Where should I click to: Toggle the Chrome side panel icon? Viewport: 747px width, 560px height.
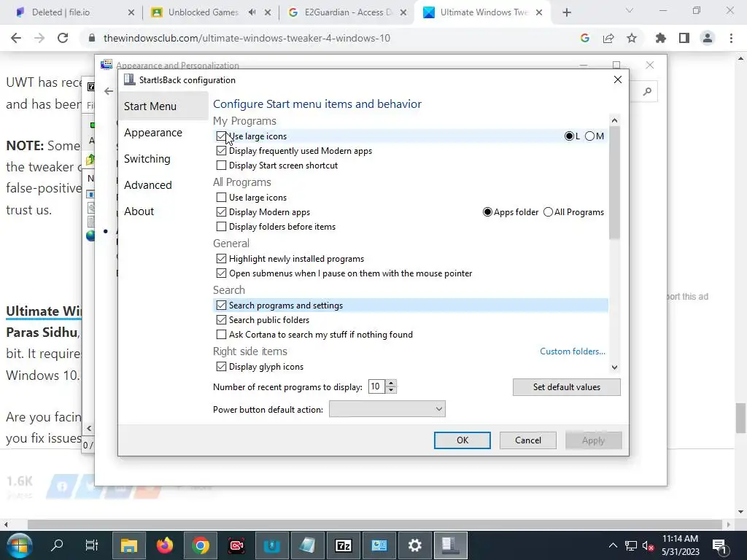(684, 38)
